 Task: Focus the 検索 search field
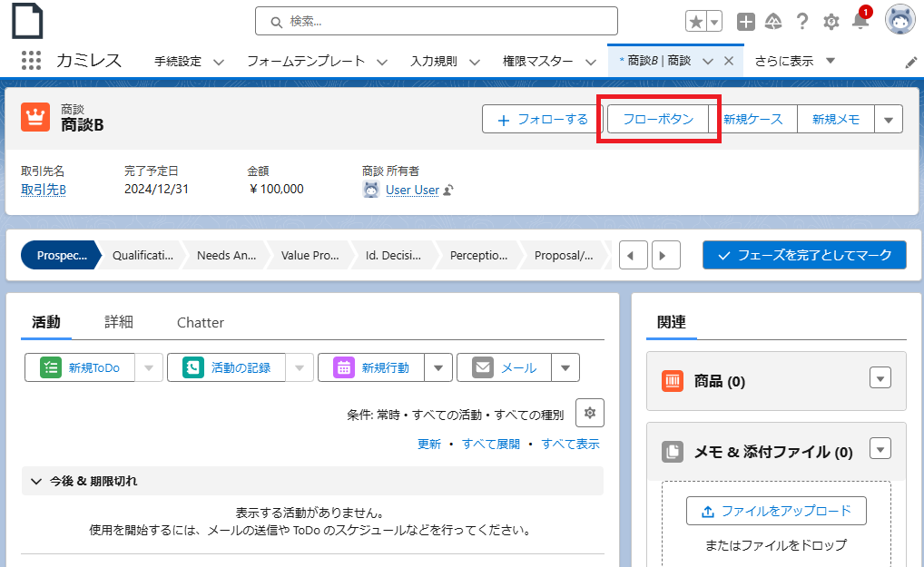[437, 21]
